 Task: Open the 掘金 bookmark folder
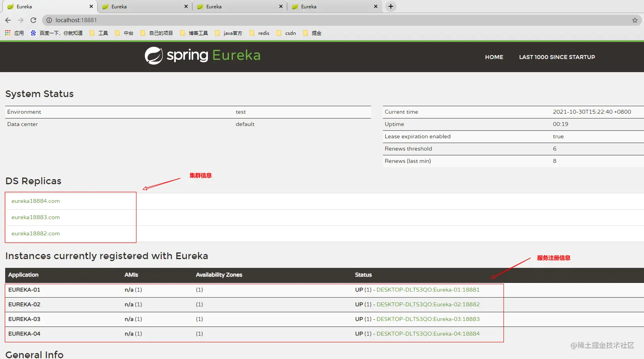point(312,33)
